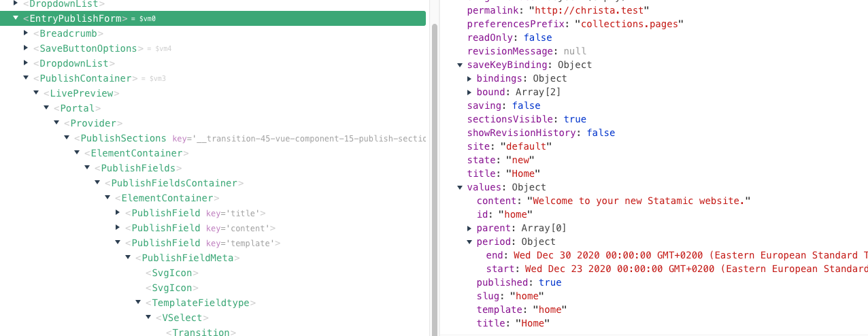The width and height of the screenshot is (868, 336).
Task: Collapse the saveKeyBinding object arrow
Action: tap(460, 65)
